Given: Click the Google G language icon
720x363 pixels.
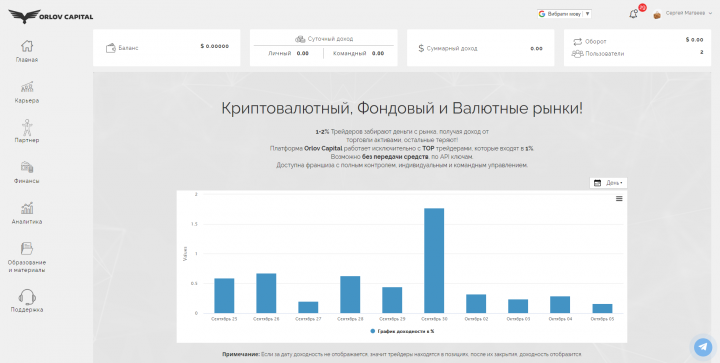Looking at the screenshot, I should tap(542, 14).
